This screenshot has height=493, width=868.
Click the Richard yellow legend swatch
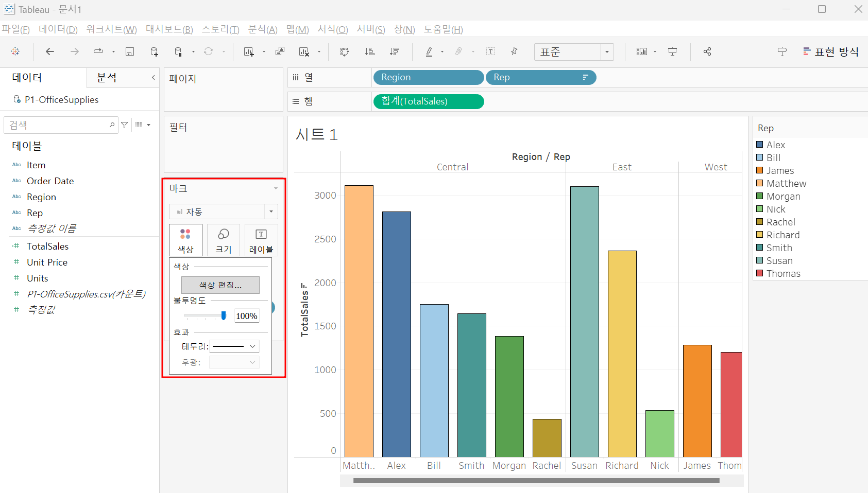click(x=760, y=235)
